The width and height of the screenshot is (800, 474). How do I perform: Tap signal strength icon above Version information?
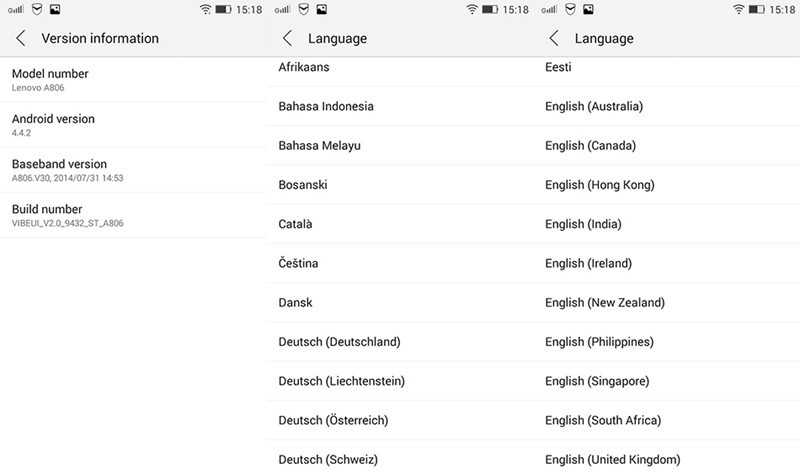[x=13, y=9]
